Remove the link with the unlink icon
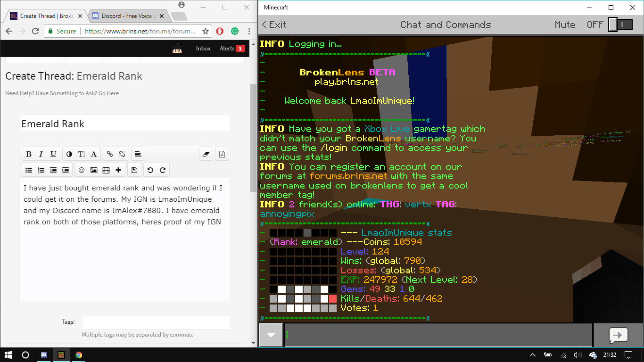The height and width of the screenshot is (362, 644). point(122,154)
